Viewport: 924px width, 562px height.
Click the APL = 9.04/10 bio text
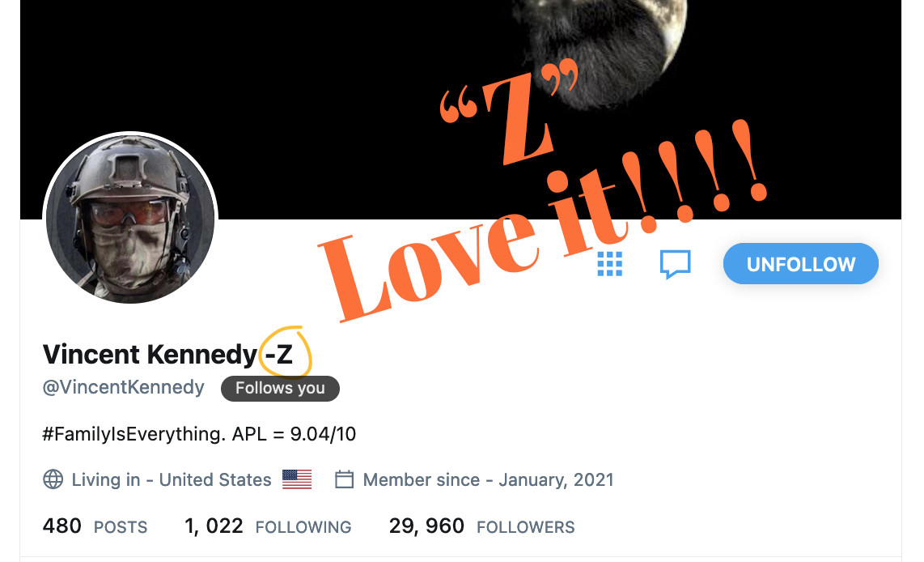point(294,434)
